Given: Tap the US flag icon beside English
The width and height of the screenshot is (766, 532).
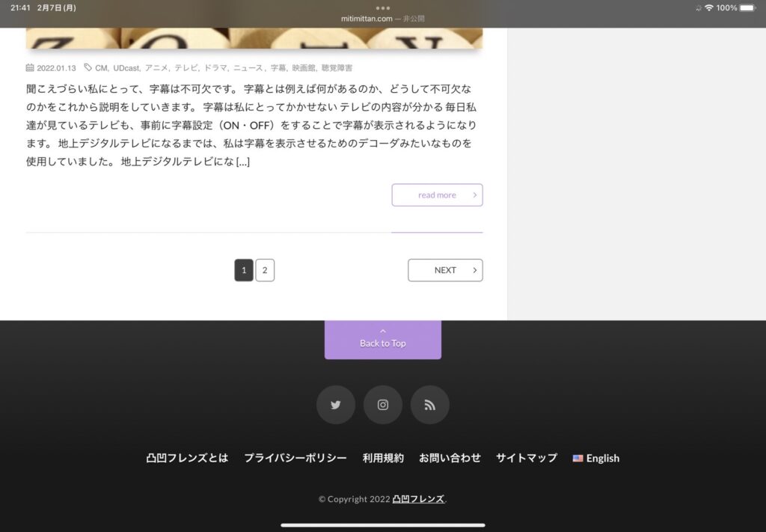Looking at the screenshot, I should [578, 458].
